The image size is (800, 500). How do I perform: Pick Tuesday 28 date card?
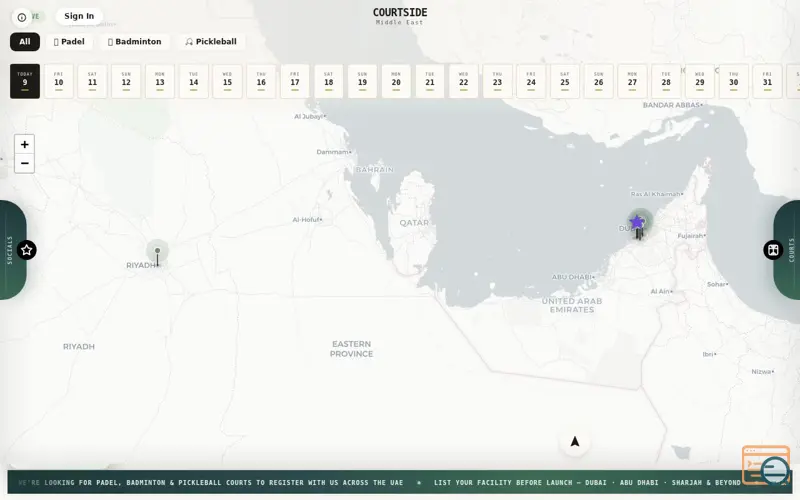[x=666, y=81]
